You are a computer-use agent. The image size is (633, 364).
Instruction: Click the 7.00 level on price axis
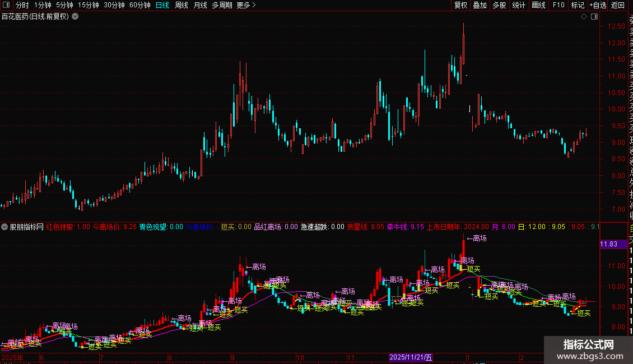619,209
